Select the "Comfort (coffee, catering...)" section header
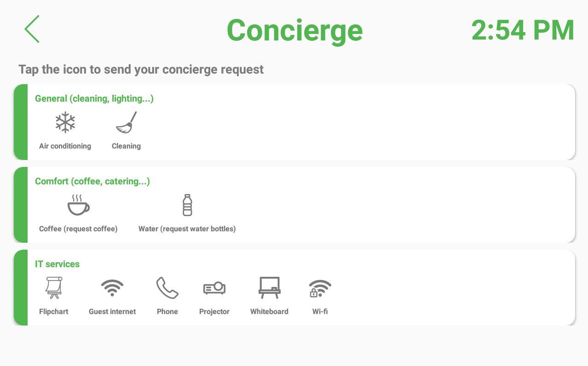This screenshot has width=588, height=366. pyautogui.click(x=92, y=181)
